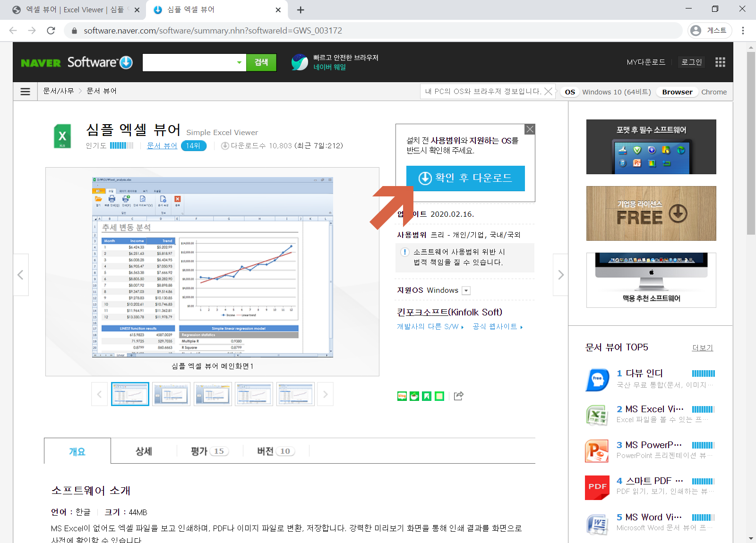The image size is (756, 543).
Task: Click the guest profile button
Action: pyautogui.click(x=710, y=31)
